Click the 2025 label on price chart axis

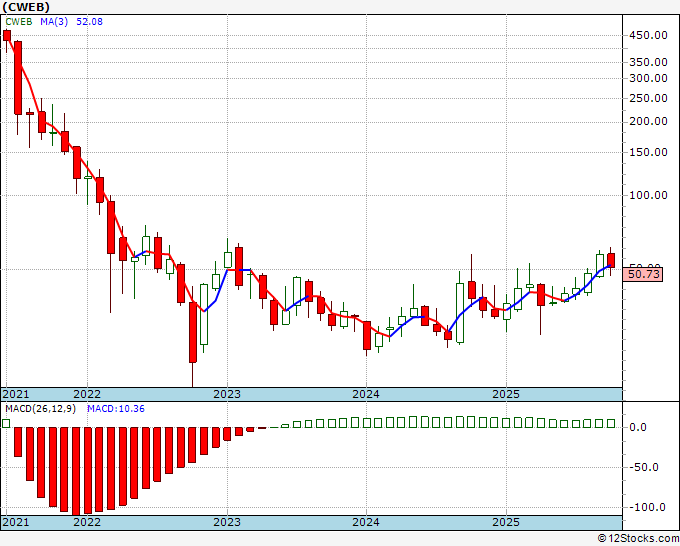[x=506, y=394]
